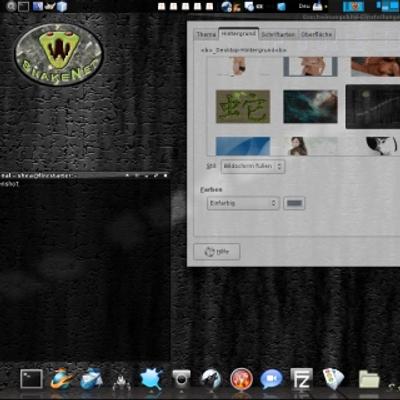This screenshot has width=400, height=400.
Task: Start the blue video chat bubble app
Action: (272, 379)
